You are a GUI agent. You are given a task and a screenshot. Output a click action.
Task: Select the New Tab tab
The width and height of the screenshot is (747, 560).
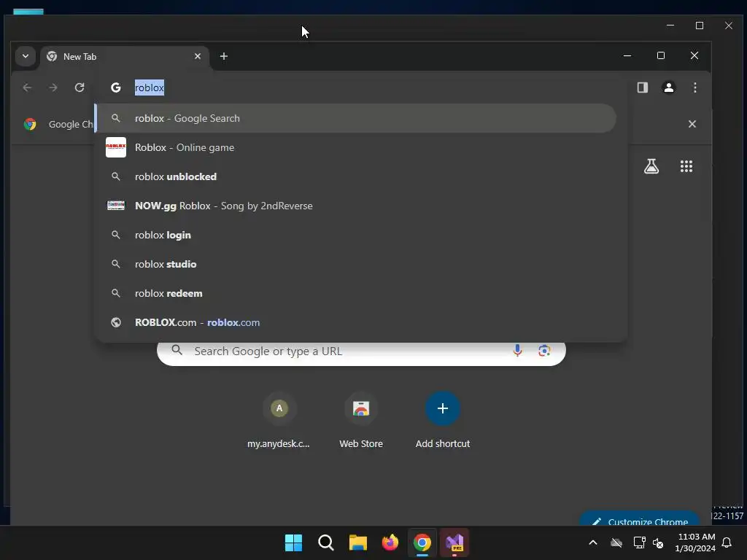point(125,57)
